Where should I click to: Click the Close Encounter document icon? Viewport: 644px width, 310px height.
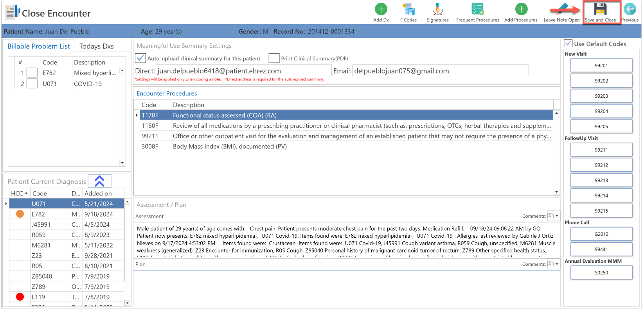point(12,13)
